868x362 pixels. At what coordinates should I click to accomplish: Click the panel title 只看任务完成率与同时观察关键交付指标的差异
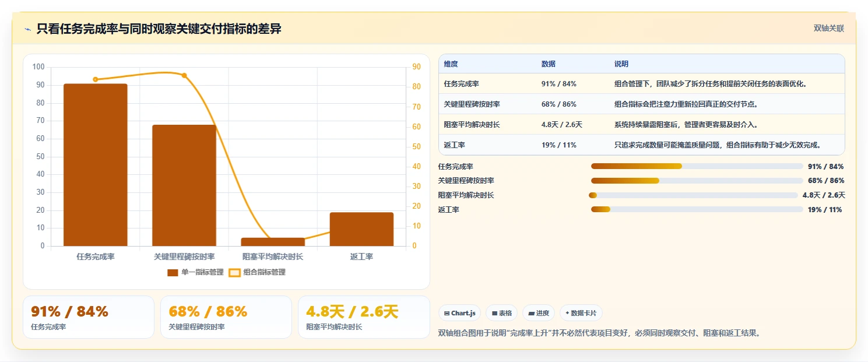pos(159,29)
